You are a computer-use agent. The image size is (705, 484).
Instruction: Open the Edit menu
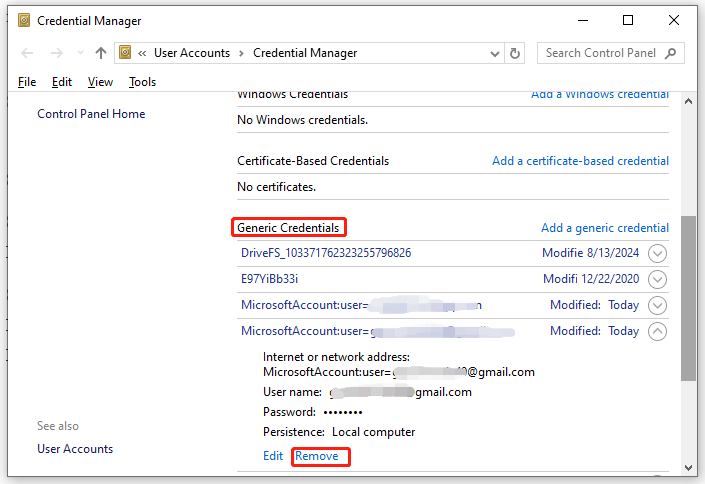[62, 82]
